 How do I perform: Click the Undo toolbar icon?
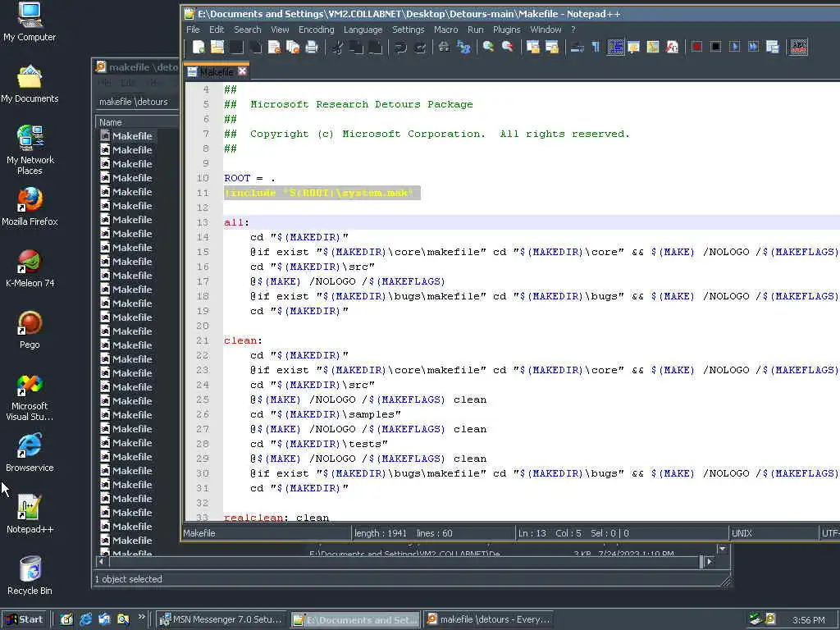click(400, 47)
